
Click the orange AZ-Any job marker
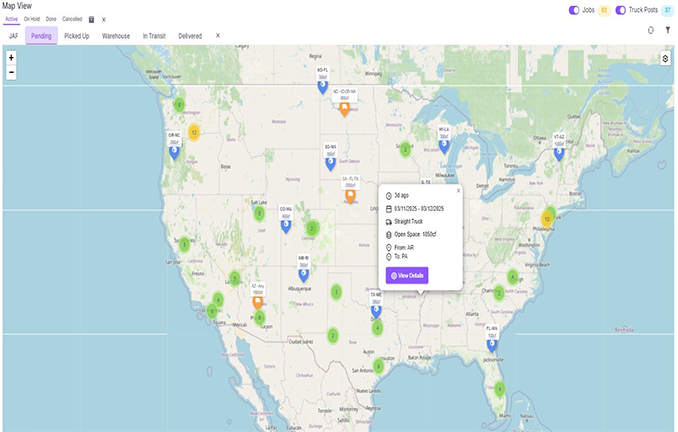pos(257,301)
